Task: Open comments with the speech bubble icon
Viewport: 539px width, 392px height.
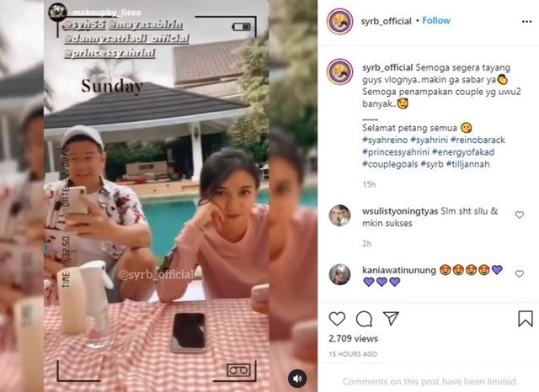Action: coord(364,319)
